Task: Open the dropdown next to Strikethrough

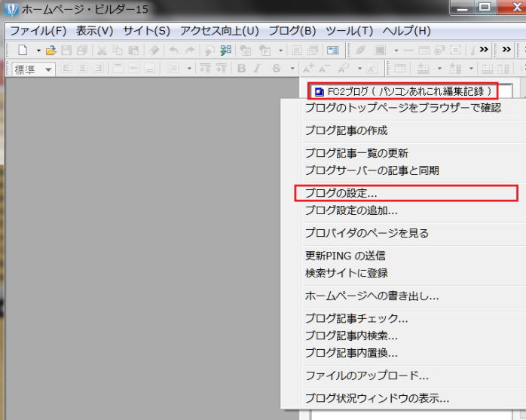Action: [292, 69]
